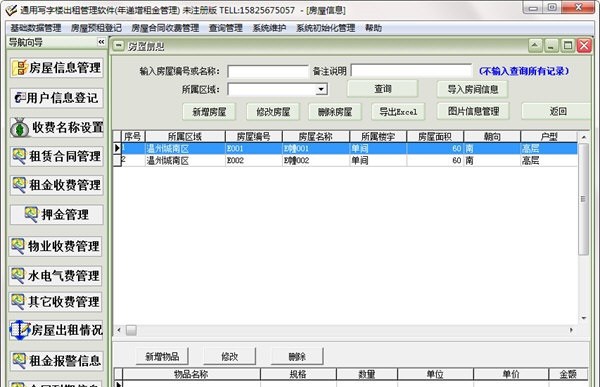Click the 新增物品 button
Image resolution: width=600 pixels, height=387 pixels.
point(162,356)
